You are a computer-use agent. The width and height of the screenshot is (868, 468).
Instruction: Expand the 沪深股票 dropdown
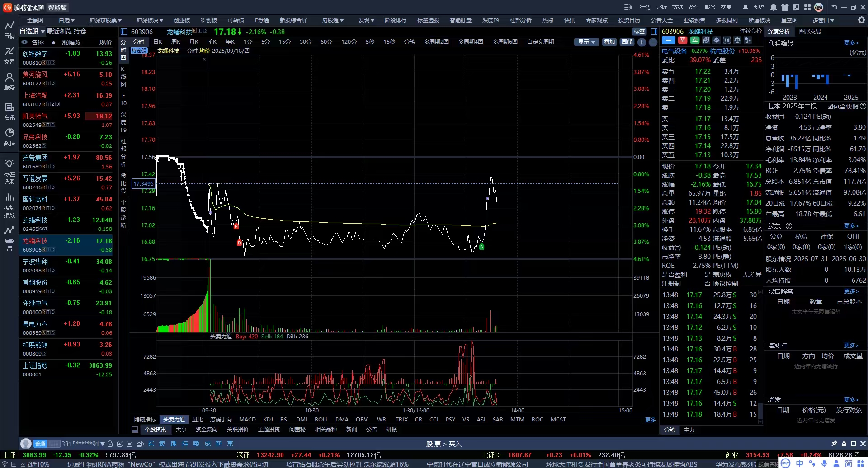[x=106, y=20]
